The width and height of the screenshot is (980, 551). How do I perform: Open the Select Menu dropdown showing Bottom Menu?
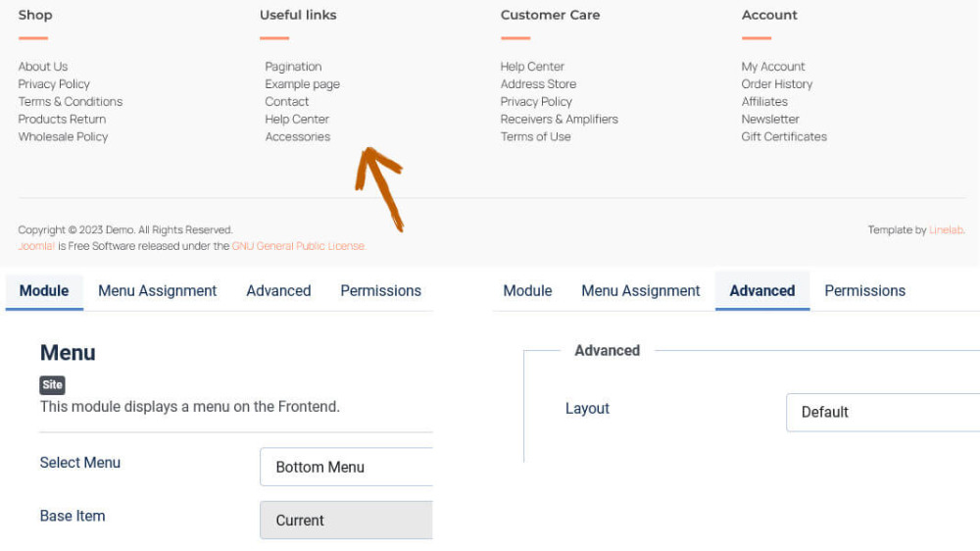[x=346, y=467]
